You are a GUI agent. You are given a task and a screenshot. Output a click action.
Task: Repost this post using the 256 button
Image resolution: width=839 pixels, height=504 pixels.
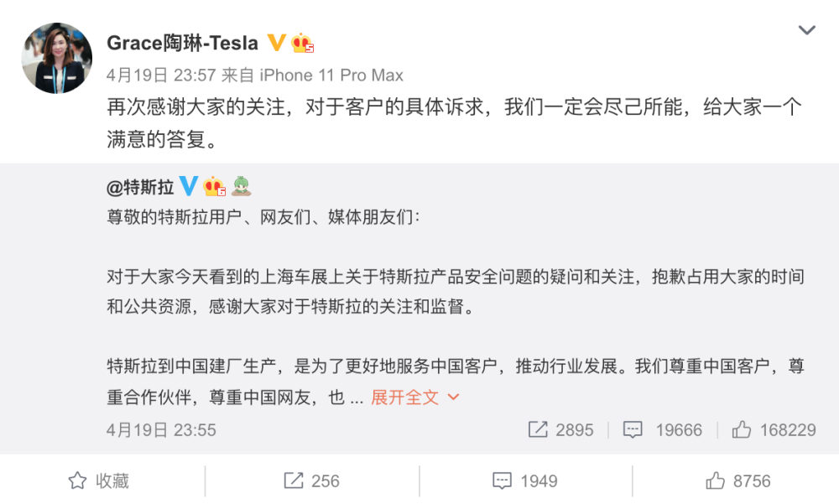[311, 481]
